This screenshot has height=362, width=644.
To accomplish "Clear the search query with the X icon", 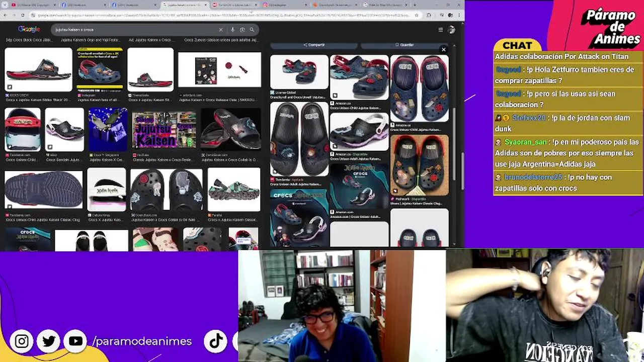I will [x=220, y=30].
